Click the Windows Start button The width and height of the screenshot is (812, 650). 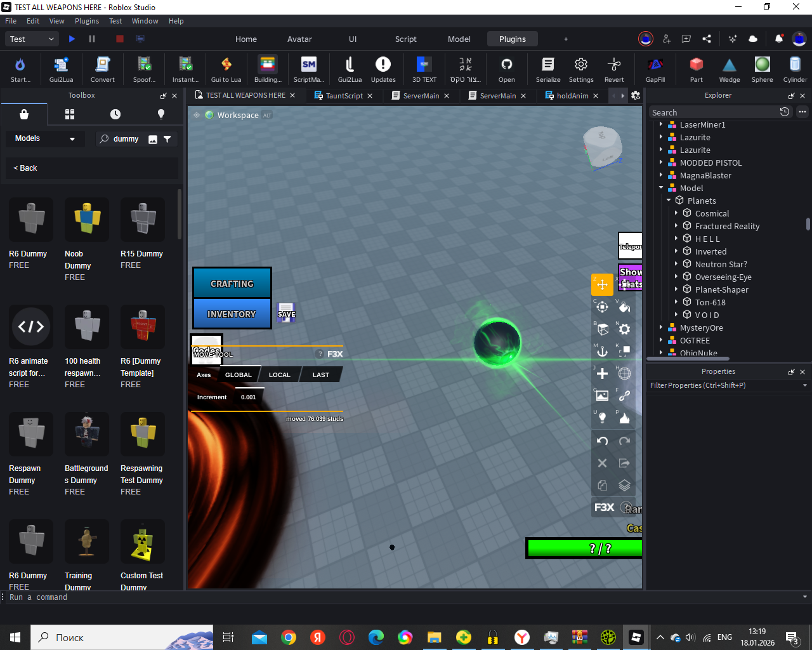[15, 637]
